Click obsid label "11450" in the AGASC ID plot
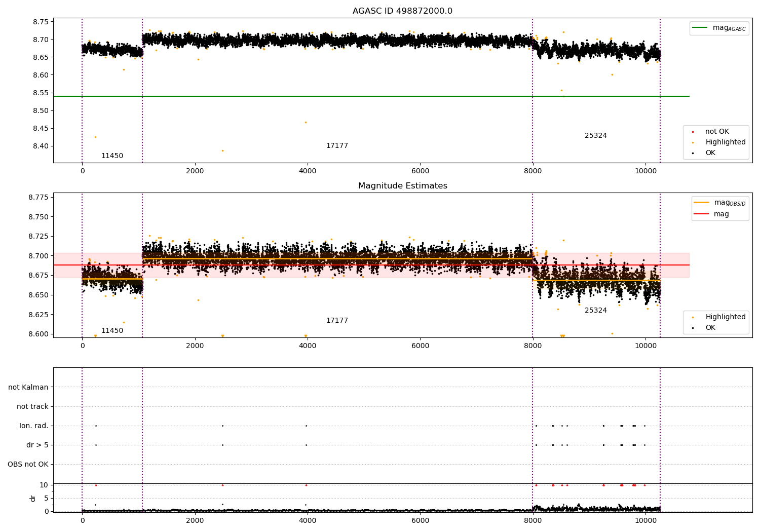 pos(112,156)
